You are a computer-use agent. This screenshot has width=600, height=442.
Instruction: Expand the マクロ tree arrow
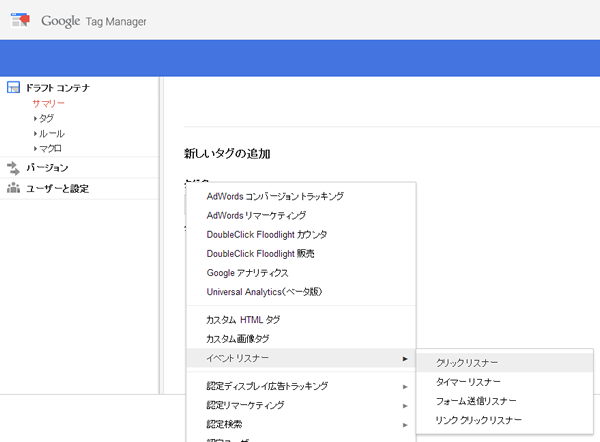pos(35,148)
